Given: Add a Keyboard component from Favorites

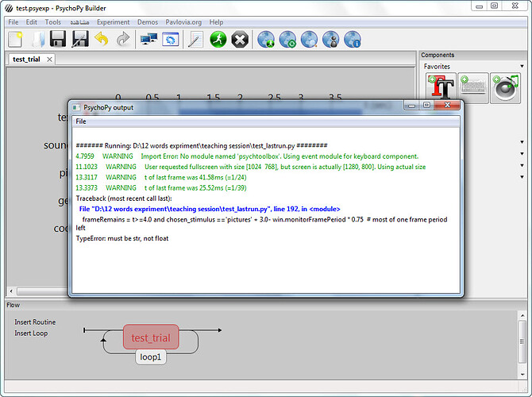Looking at the screenshot, I should pyautogui.click(x=473, y=87).
